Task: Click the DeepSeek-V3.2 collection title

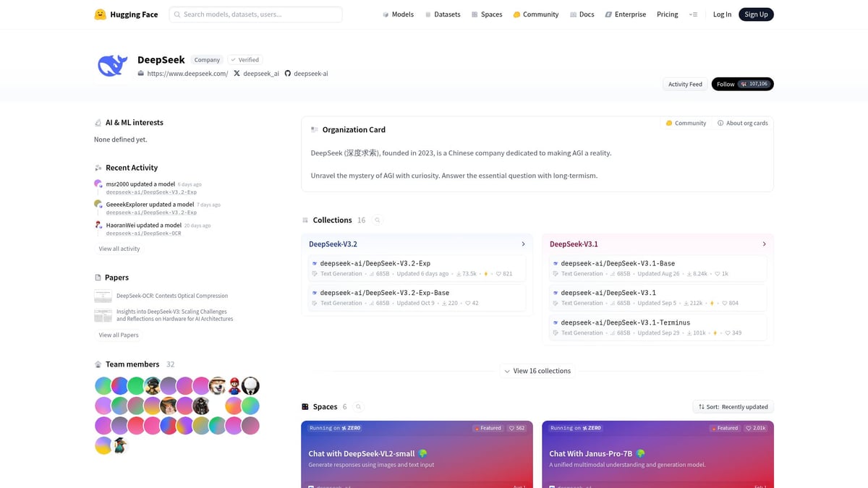Action: 333,244
